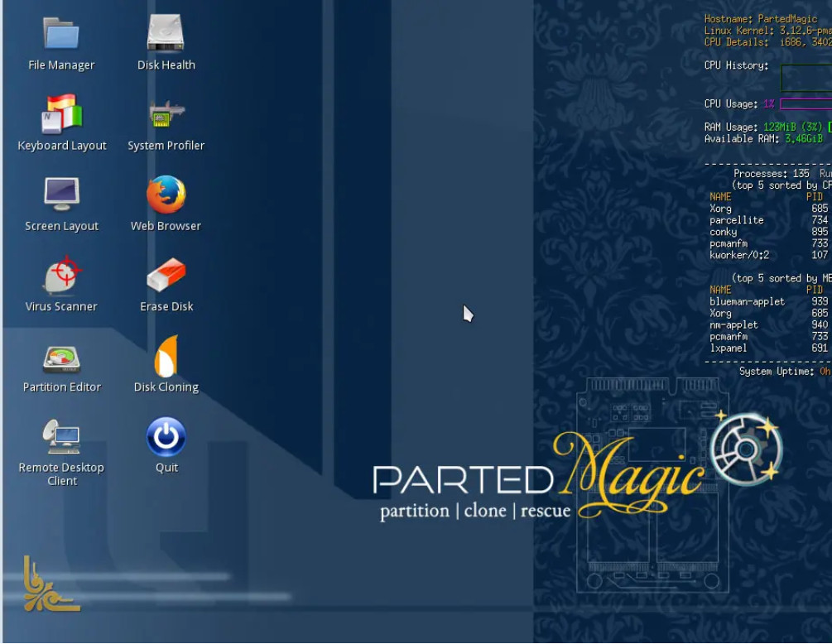Click the Processes: 135 entry
This screenshot has width=832, height=644.
(x=772, y=174)
